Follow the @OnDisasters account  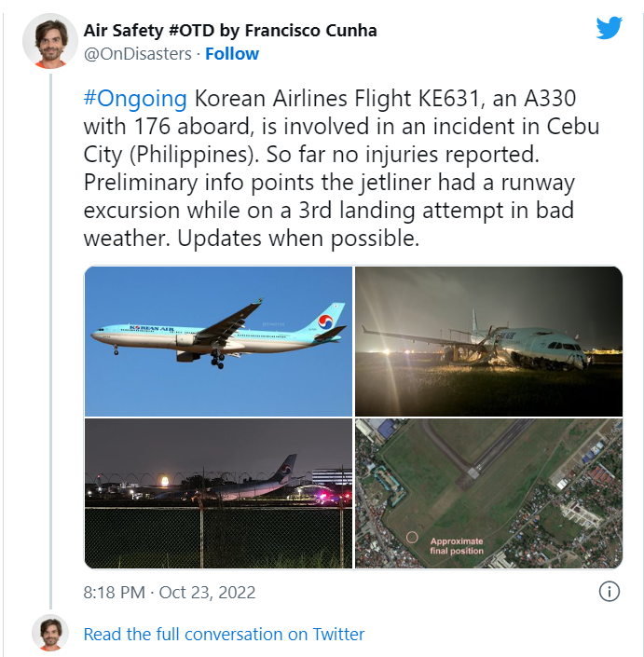coord(232,54)
